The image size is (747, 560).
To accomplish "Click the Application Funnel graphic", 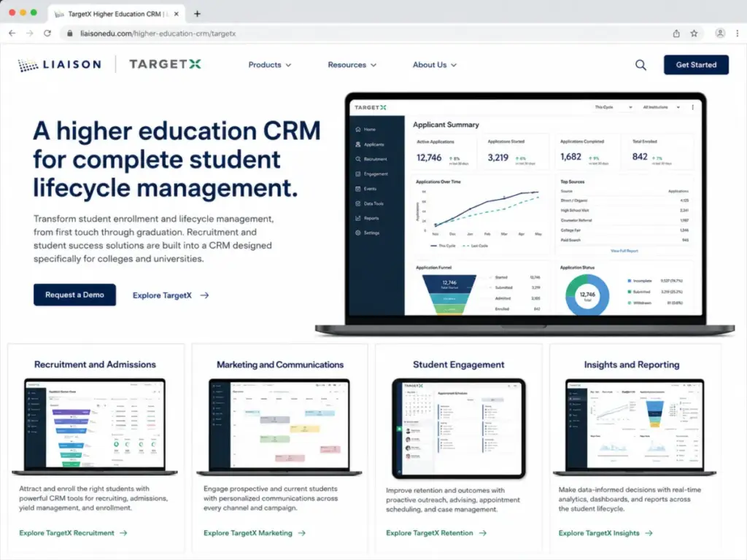I will click(x=449, y=295).
